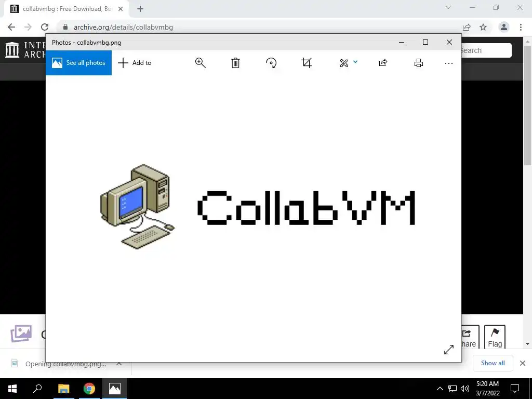
Task: Print the photo using printer icon
Action: 419,63
